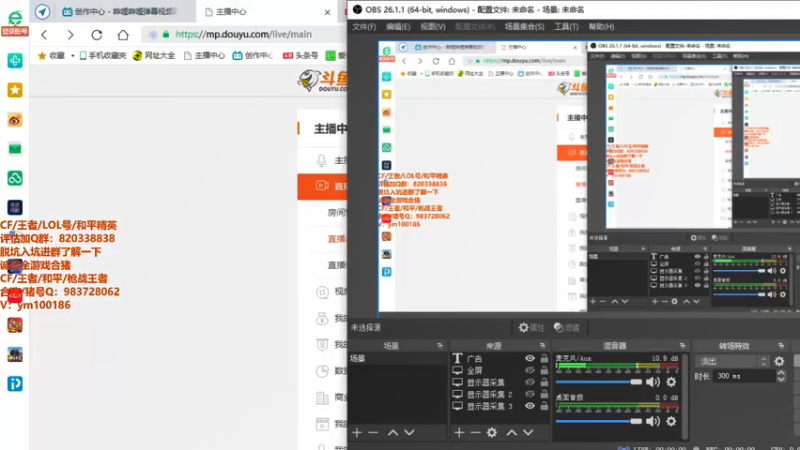Close the 主播中心 browser tab

pos(328,12)
